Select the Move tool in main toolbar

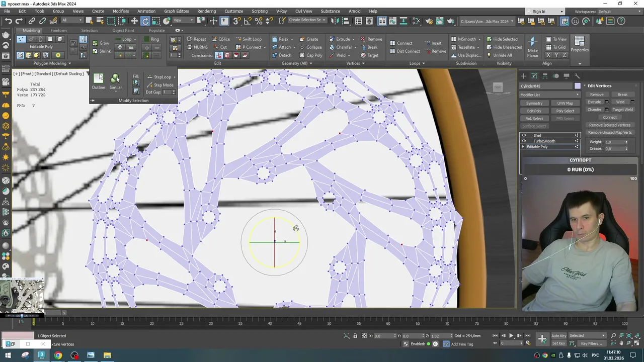pos(134,21)
